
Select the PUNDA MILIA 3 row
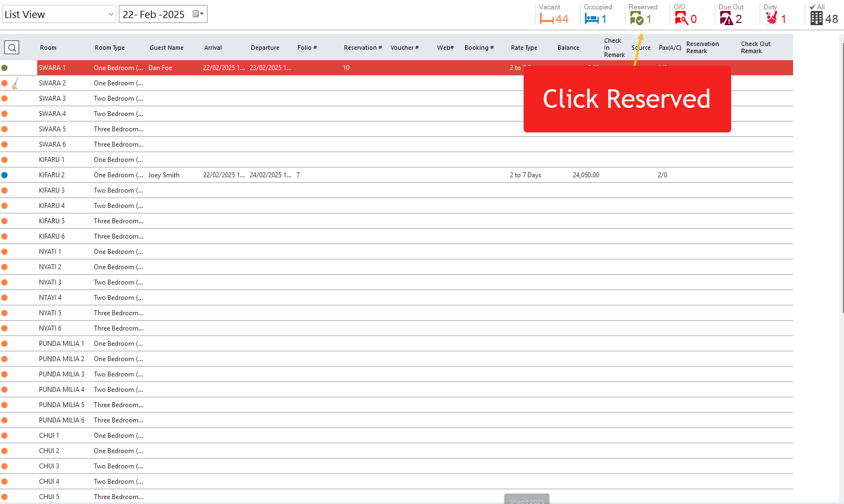coord(274,374)
